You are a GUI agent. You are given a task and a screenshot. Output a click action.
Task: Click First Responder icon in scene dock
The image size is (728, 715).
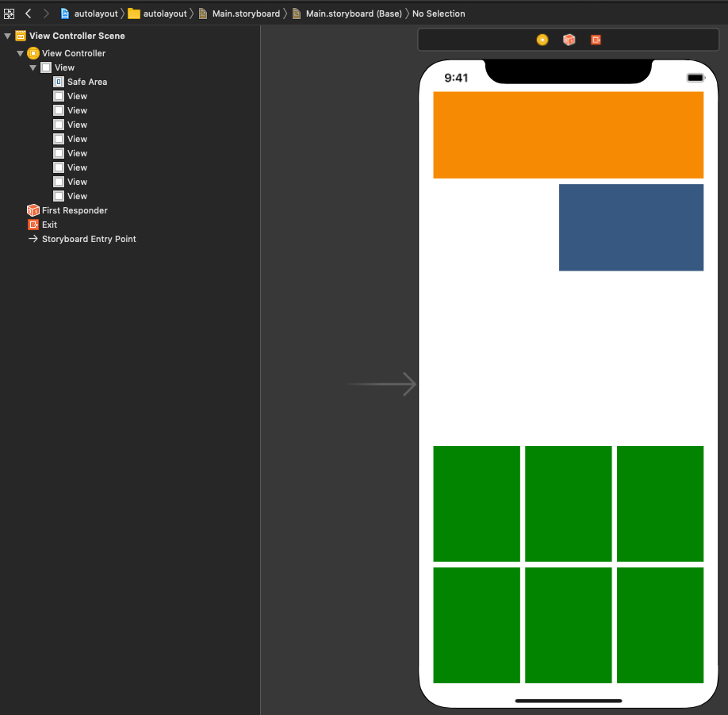[569, 40]
